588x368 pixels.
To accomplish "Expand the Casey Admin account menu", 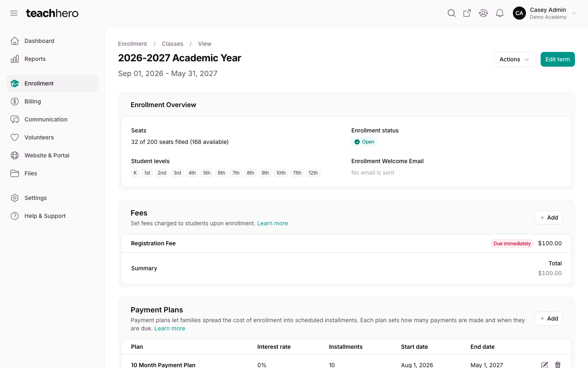I will click(x=574, y=13).
